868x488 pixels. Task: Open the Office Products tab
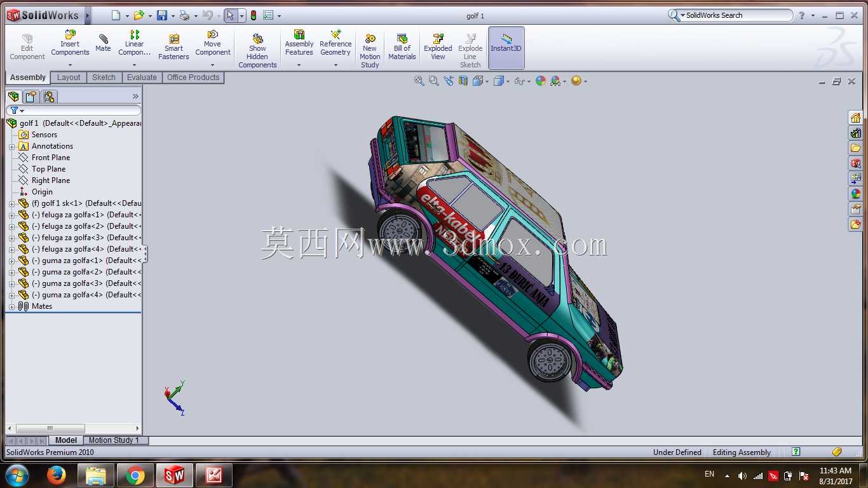point(193,78)
